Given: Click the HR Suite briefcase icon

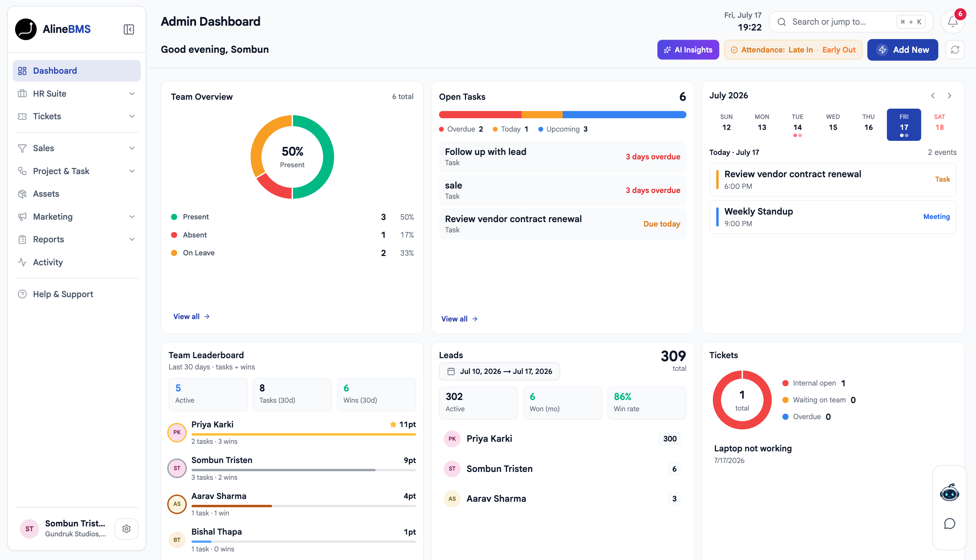Looking at the screenshot, I should point(22,94).
